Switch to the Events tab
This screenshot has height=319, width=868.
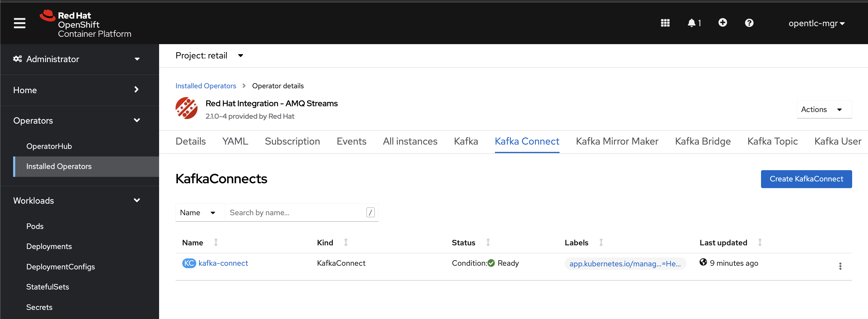(x=351, y=141)
